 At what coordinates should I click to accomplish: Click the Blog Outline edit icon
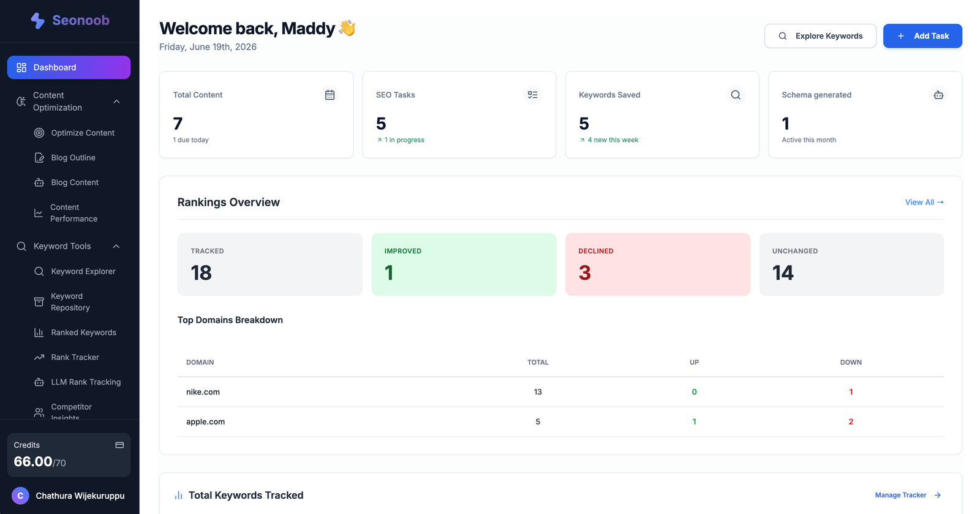39,158
